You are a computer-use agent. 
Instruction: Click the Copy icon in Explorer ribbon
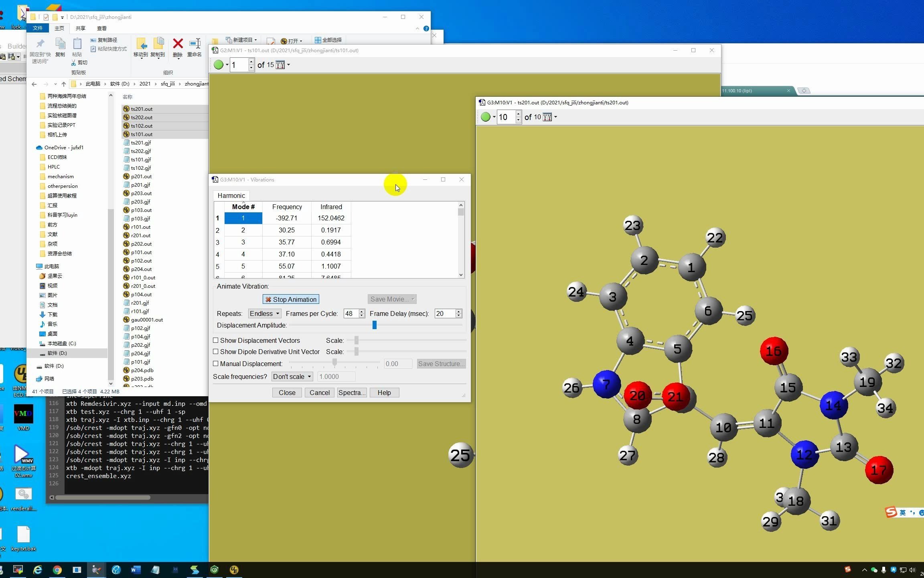coord(60,43)
